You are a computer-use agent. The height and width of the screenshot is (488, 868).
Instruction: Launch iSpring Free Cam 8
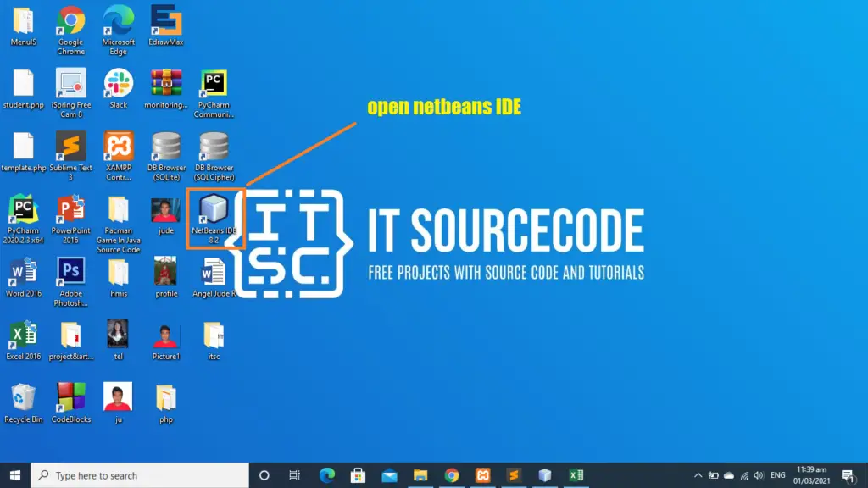point(70,87)
